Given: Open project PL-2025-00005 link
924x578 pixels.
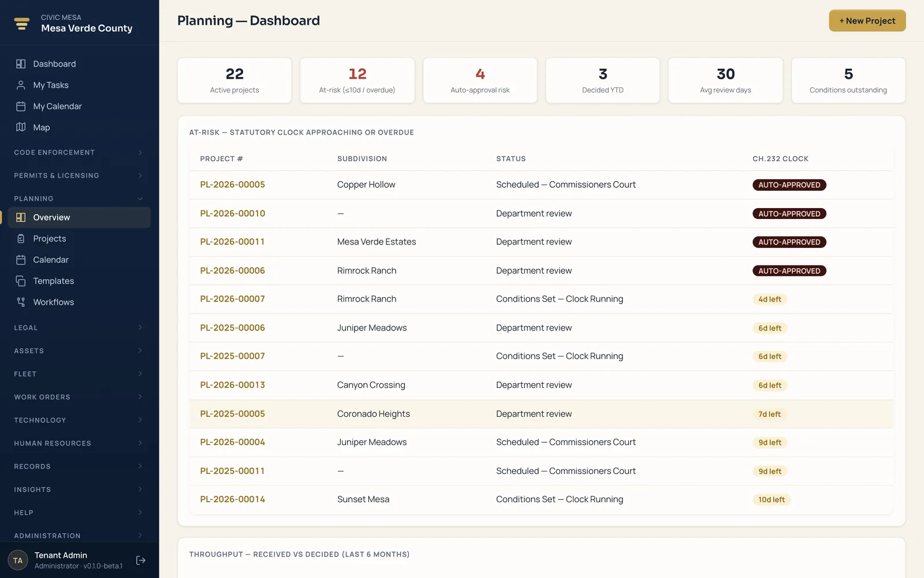Looking at the screenshot, I should pos(232,414).
